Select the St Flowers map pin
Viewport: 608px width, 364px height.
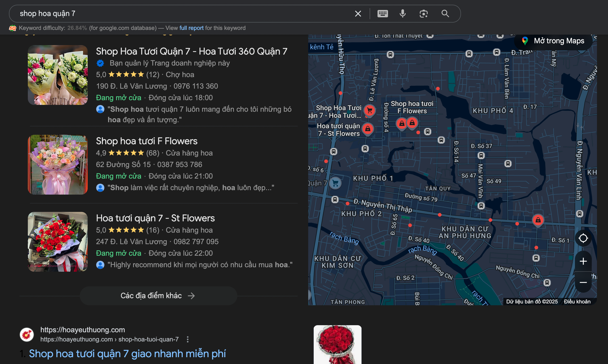pyautogui.click(x=368, y=129)
